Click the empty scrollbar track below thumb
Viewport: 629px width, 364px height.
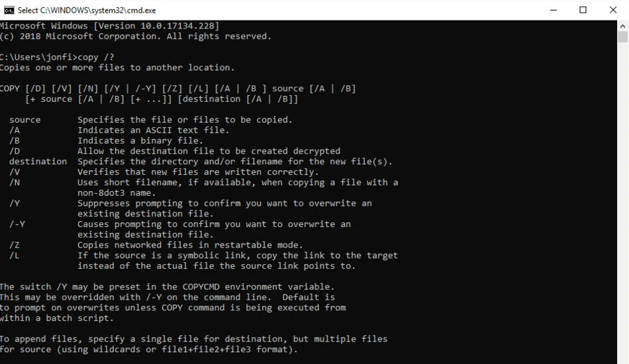point(622,201)
